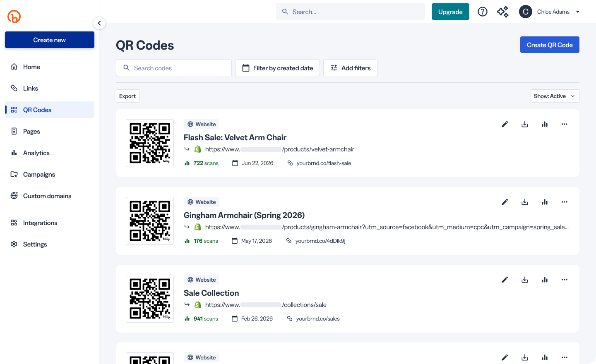
Task: Select QR Codes in the sidebar
Action: pyautogui.click(x=50, y=110)
